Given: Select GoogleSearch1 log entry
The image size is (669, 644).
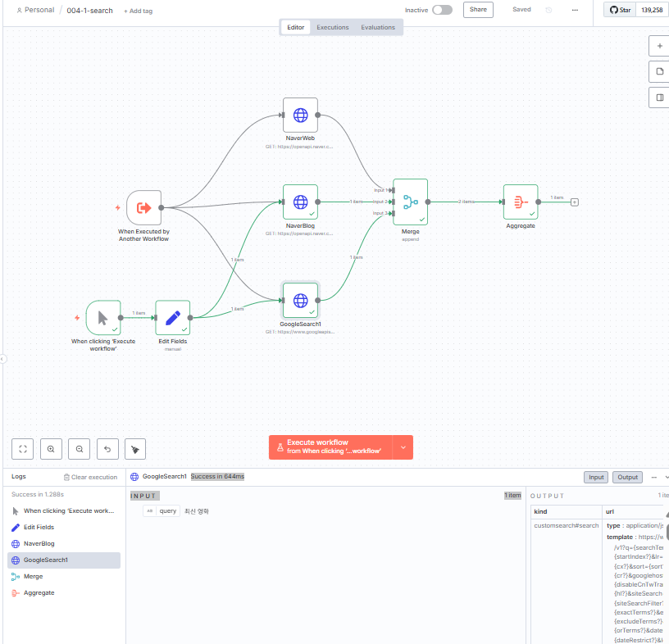Looking at the screenshot, I should [64, 560].
